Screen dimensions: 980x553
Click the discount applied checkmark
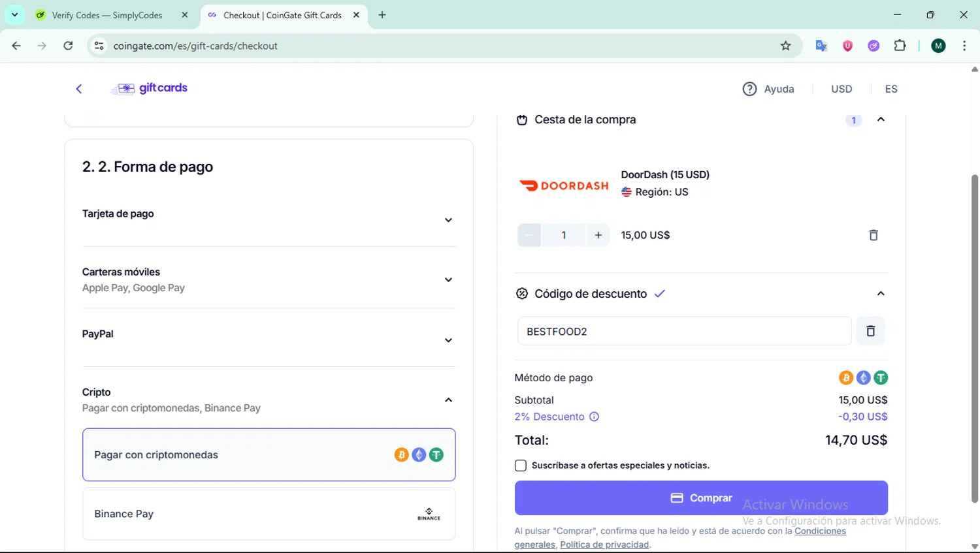pyautogui.click(x=660, y=294)
